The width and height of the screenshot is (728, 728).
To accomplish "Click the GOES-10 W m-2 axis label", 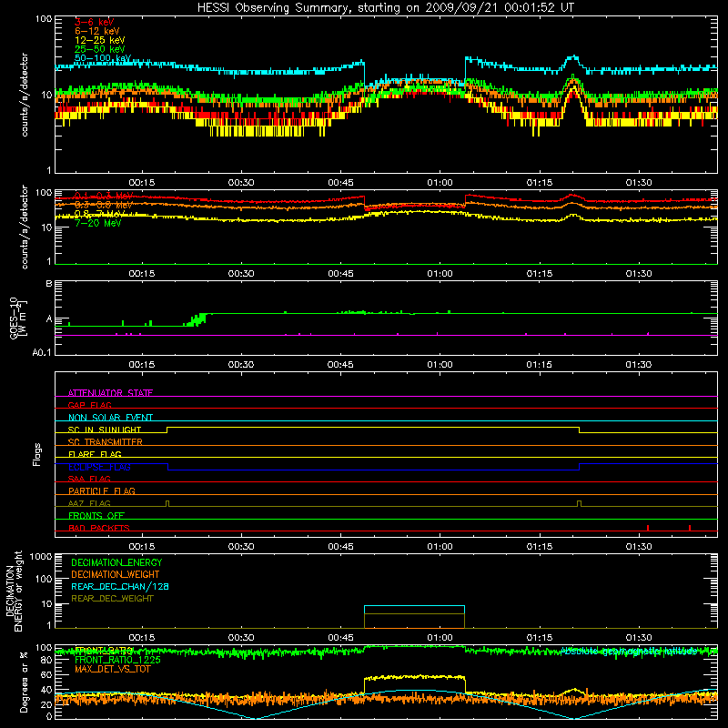I will coord(18,318).
